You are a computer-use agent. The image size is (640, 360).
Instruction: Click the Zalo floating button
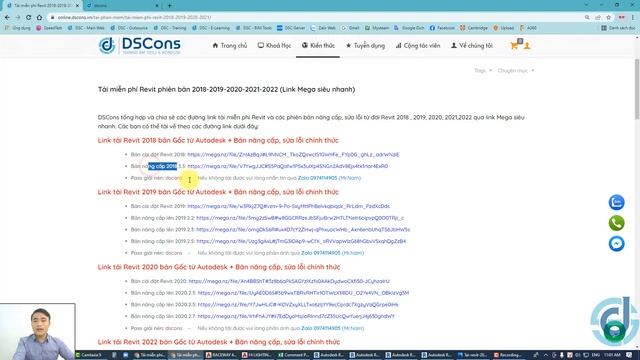tap(616, 202)
